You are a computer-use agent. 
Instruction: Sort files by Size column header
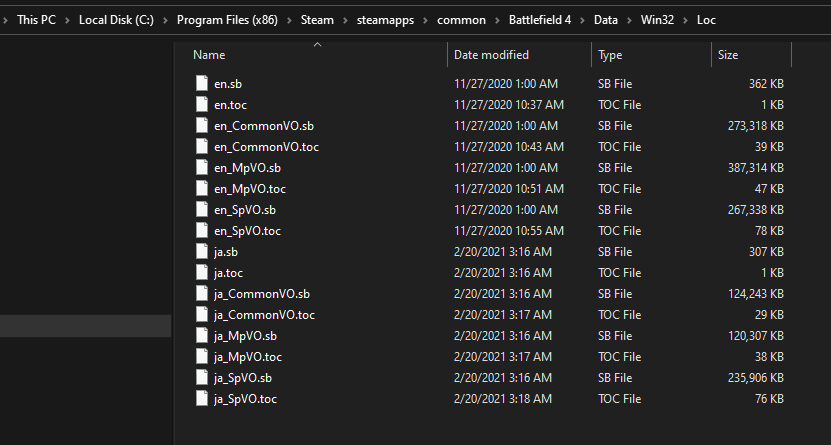click(727, 55)
